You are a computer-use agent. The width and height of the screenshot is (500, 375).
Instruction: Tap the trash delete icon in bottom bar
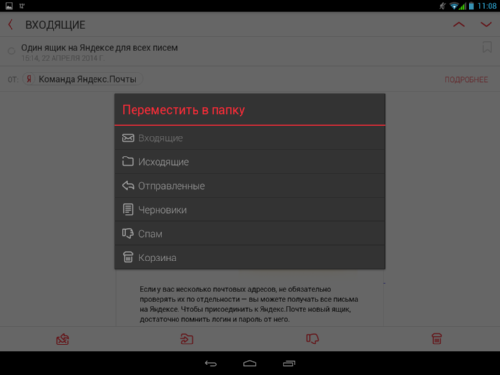click(x=437, y=339)
